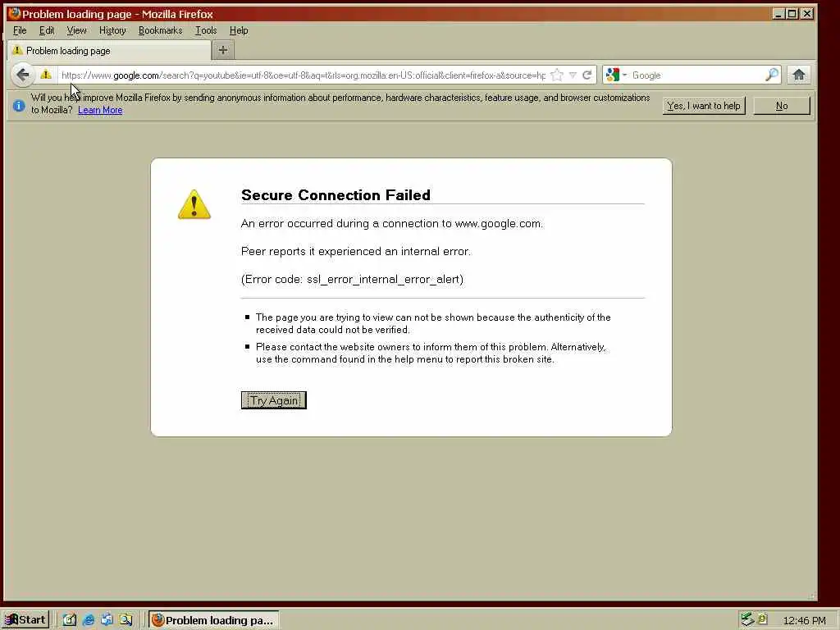Open the History menu
Image resolution: width=840 pixels, height=630 pixels.
112,30
